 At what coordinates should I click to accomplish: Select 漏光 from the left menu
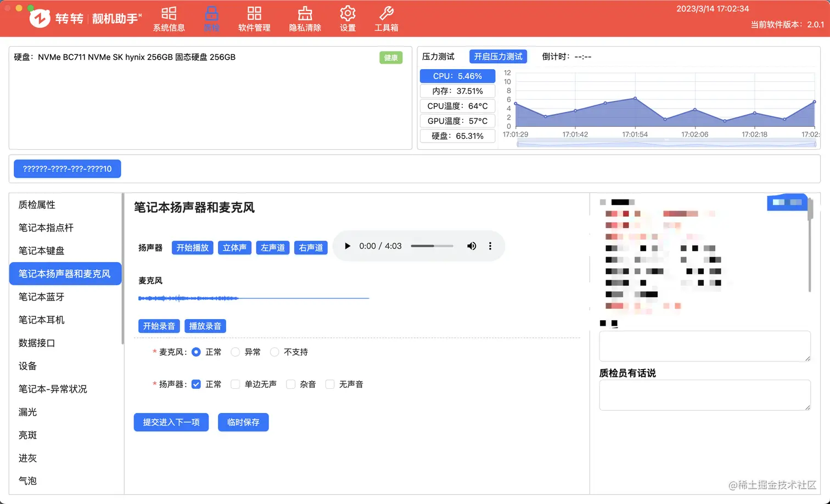(x=27, y=412)
